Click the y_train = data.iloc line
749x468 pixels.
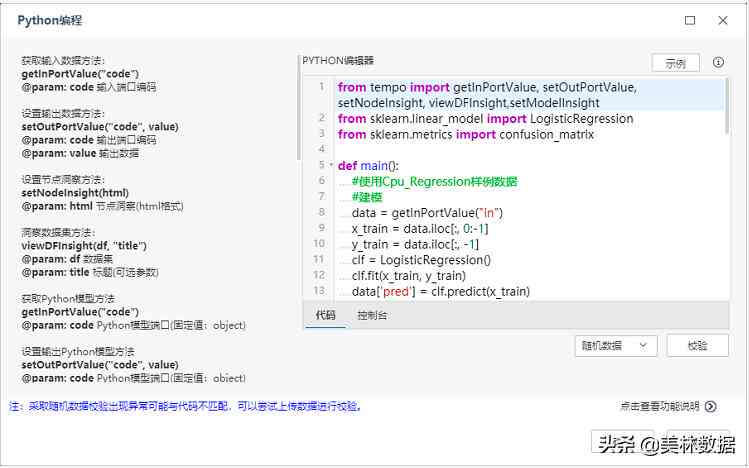[415, 245]
